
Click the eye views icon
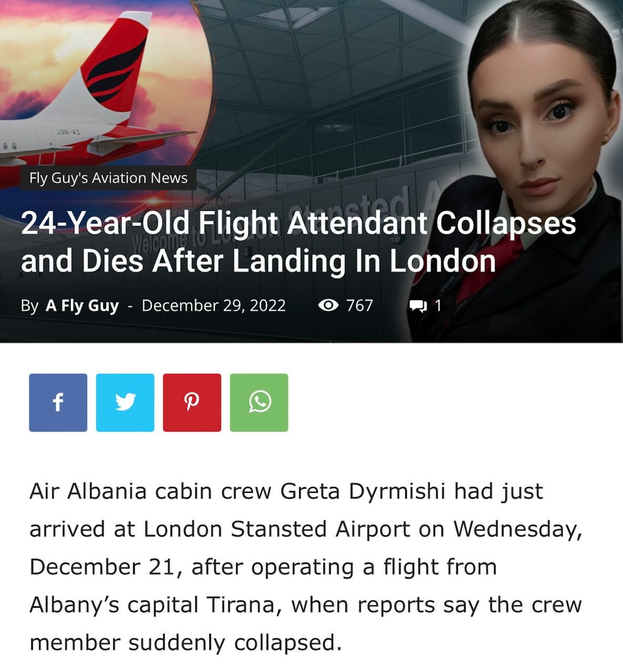[x=328, y=305]
